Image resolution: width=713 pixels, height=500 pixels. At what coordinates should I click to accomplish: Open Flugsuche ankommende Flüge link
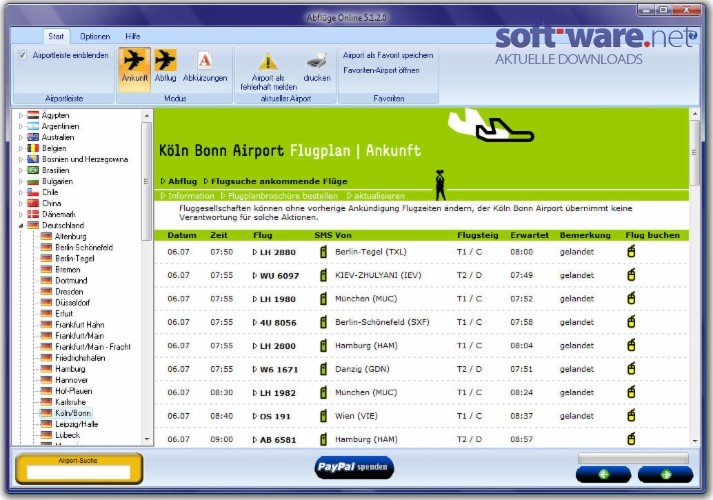click(279, 181)
